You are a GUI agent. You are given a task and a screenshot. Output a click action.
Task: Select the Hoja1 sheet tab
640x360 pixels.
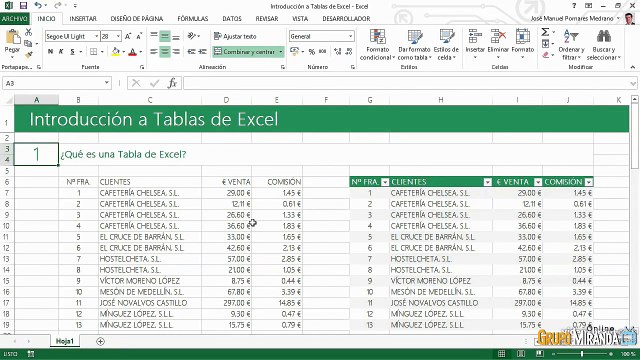[x=65, y=341]
